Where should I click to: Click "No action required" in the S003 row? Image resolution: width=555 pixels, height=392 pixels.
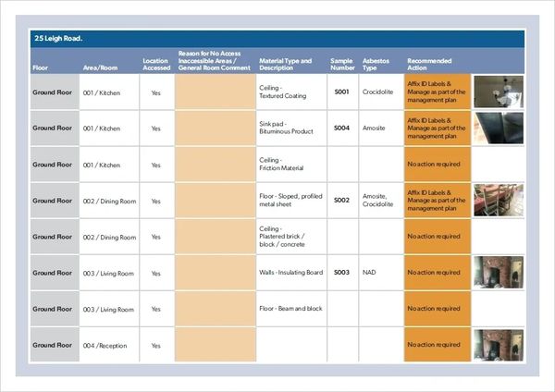(x=434, y=273)
